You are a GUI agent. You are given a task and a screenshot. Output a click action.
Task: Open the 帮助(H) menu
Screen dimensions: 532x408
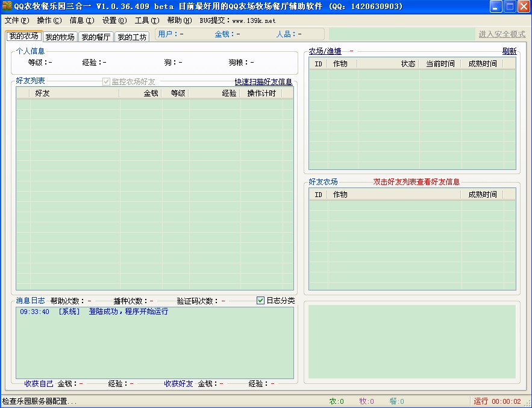pos(180,20)
